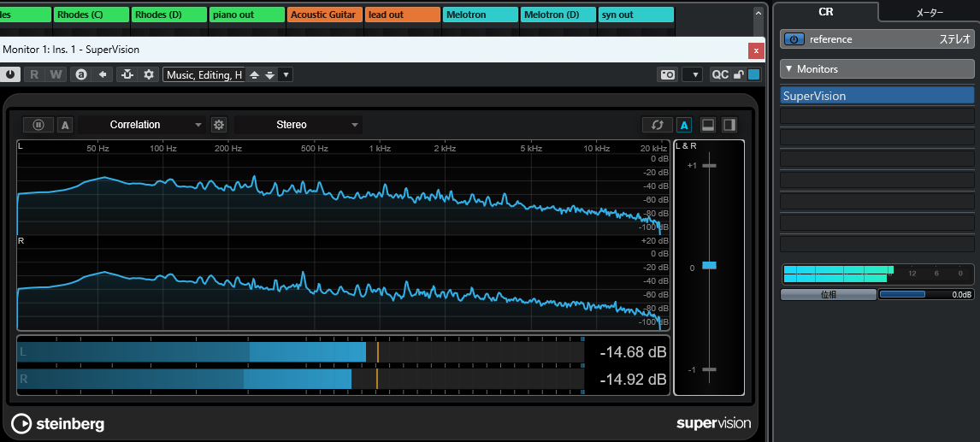Click the empty insert slot below SuperVision
The height and width of the screenshot is (442, 980).
click(x=877, y=116)
